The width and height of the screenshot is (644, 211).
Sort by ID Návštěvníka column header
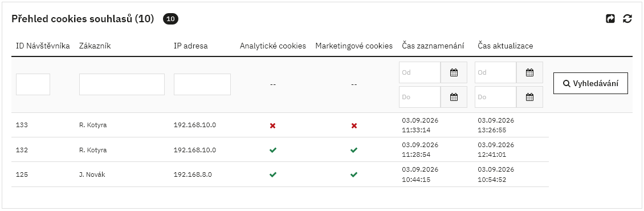(x=43, y=46)
